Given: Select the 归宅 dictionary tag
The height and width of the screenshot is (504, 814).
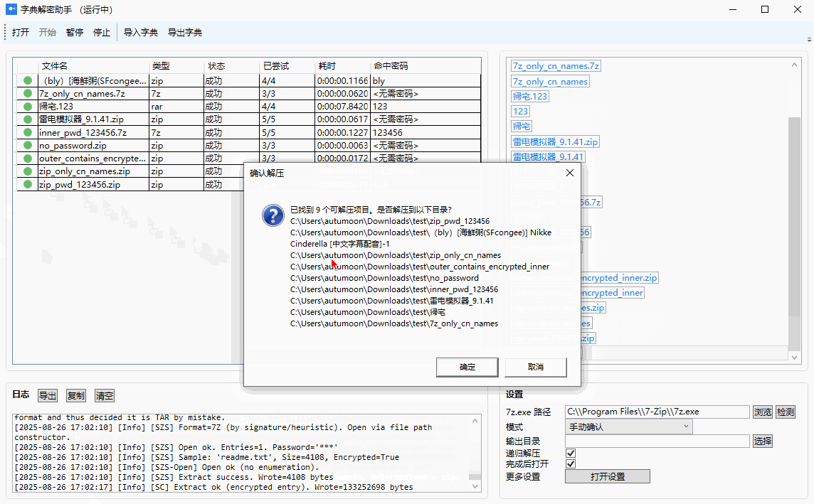Looking at the screenshot, I should click(522, 126).
